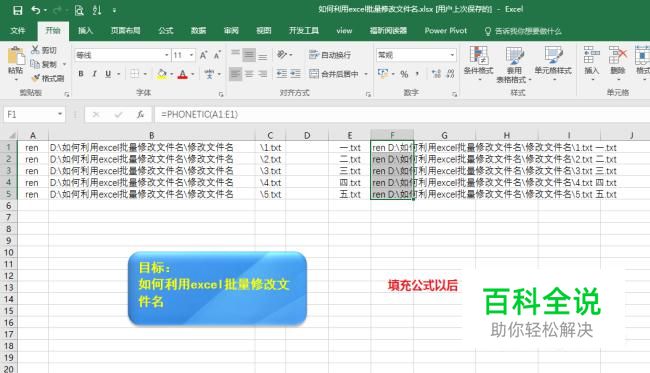Select column B header
The width and height of the screenshot is (650, 373).
152,135
